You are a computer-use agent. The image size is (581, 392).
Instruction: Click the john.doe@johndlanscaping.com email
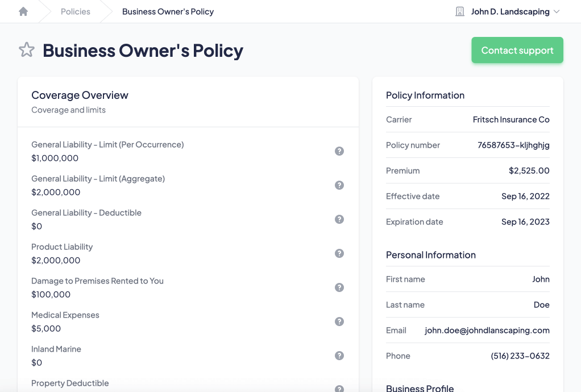point(487,330)
